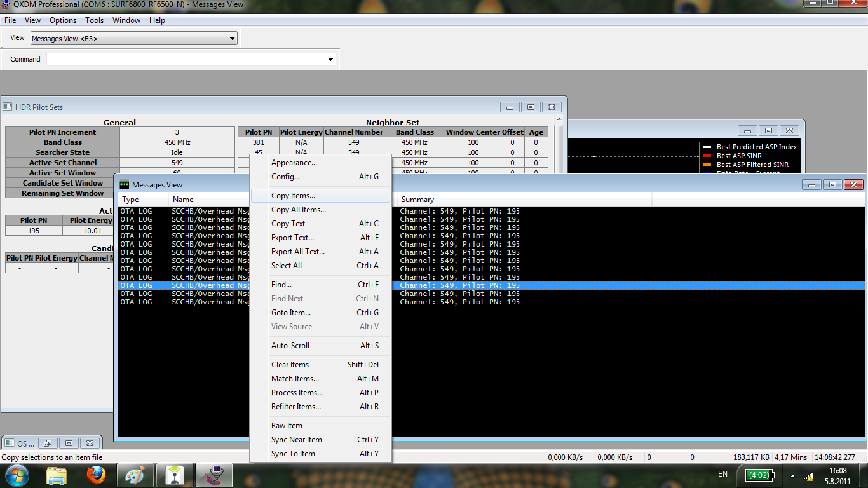868x488 pixels.
Task: Choose Goto Item... entry
Action: [320, 313]
